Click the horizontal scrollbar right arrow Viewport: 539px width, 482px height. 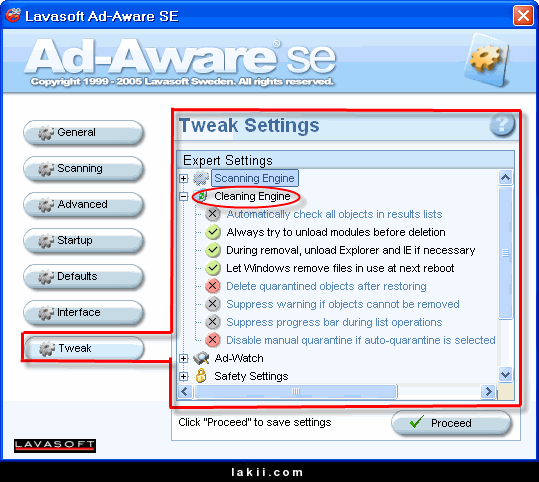pos(488,392)
